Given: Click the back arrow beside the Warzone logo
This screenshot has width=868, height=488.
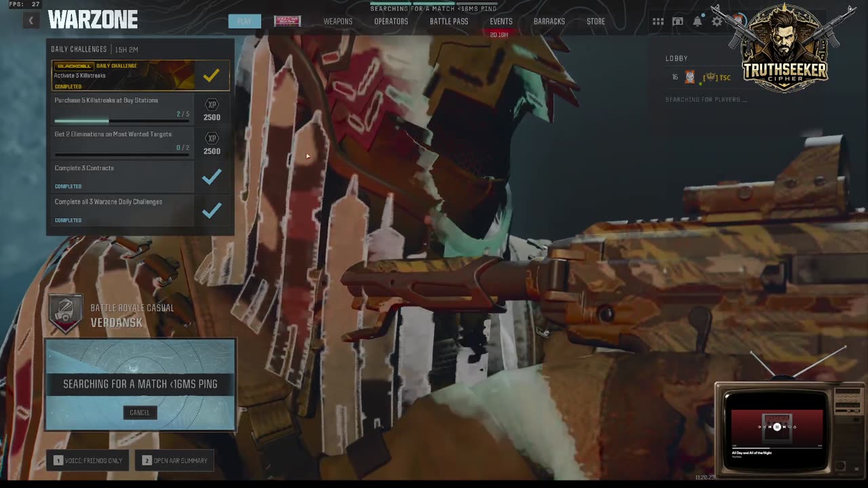Looking at the screenshot, I should click(31, 21).
